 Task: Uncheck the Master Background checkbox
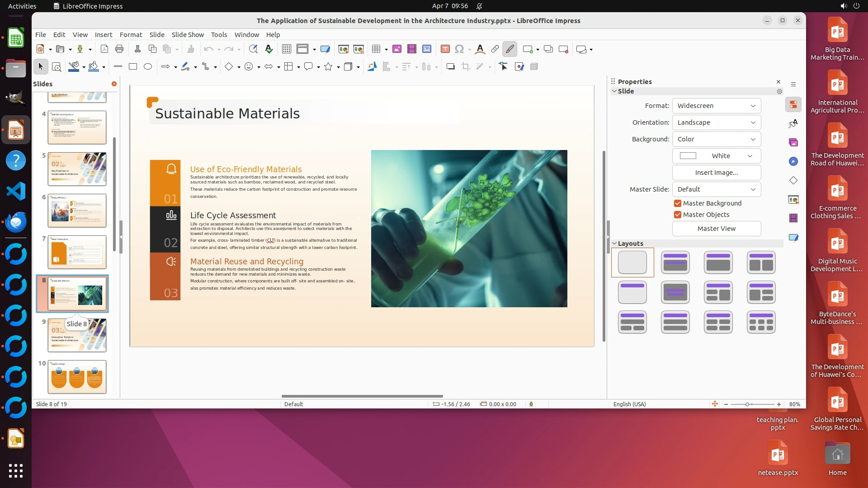click(678, 203)
